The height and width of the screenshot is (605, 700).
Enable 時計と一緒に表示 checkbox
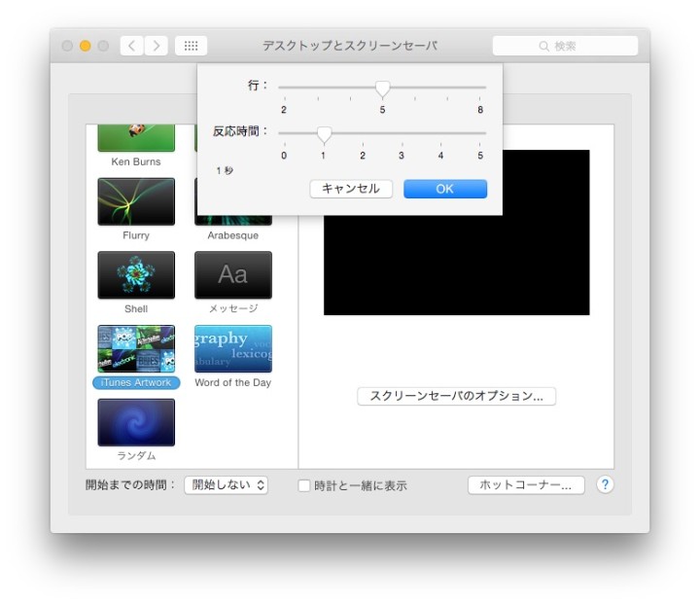coord(304,485)
